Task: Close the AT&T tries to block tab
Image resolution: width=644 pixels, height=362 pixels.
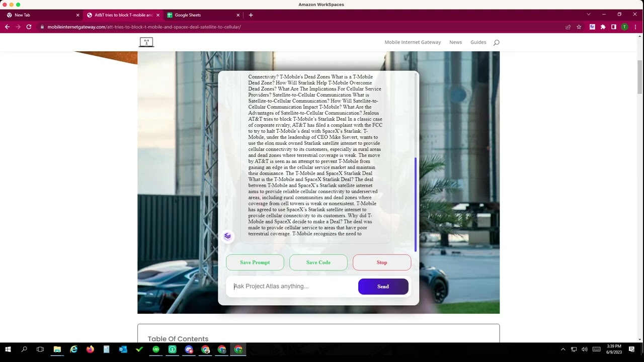Action: pyautogui.click(x=157, y=15)
